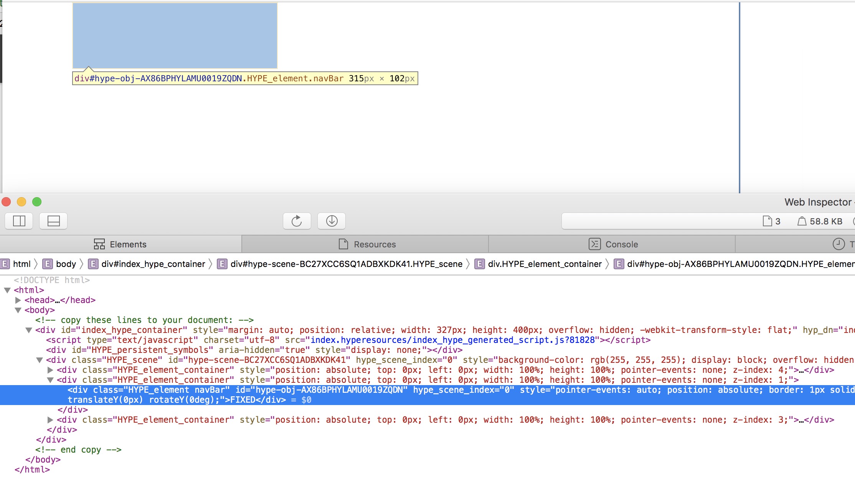
Task: Select div#index_hype_container breadcrumb
Action: click(x=153, y=264)
